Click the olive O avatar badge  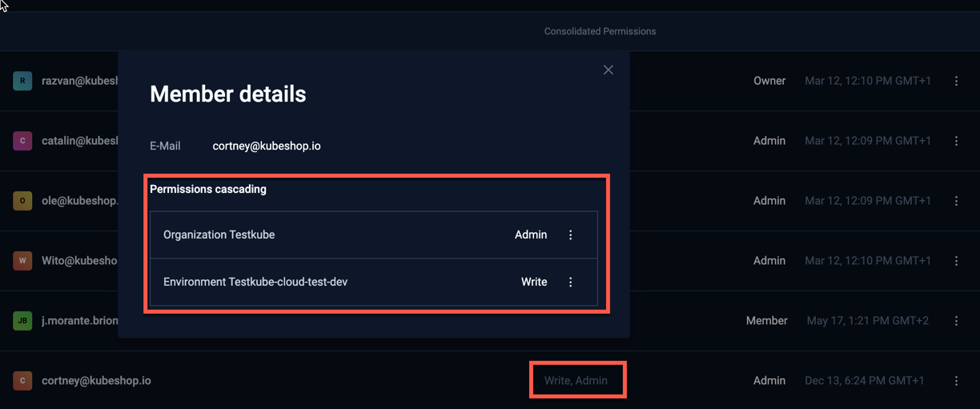click(22, 201)
